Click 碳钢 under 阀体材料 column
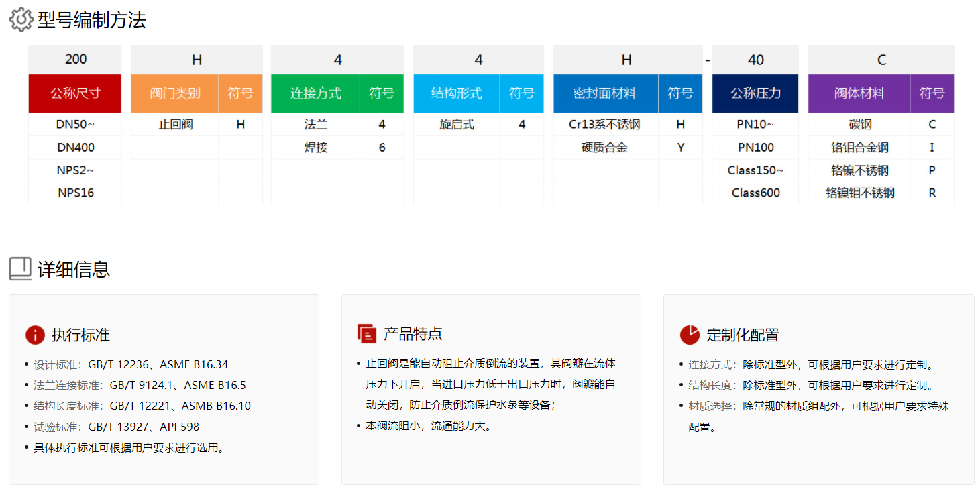The width and height of the screenshot is (980, 493). pos(859,124)
